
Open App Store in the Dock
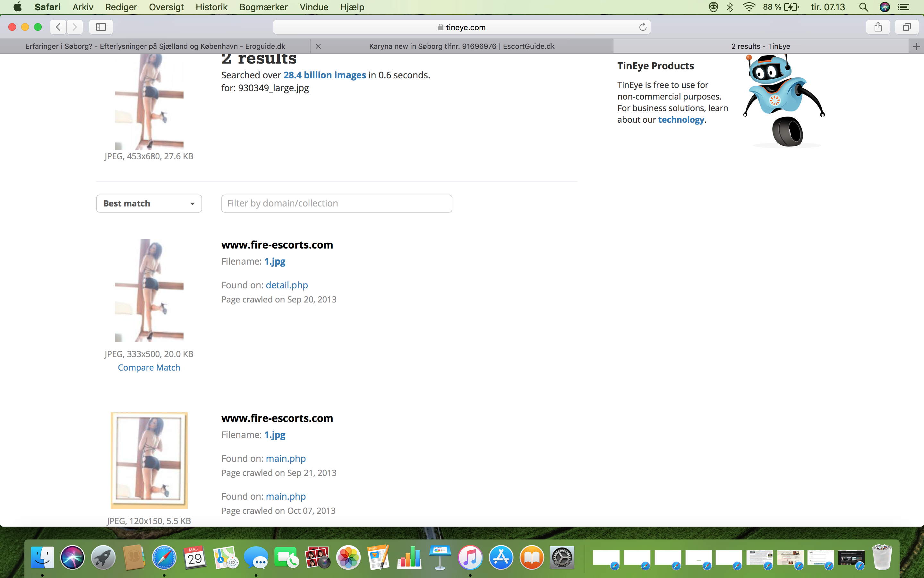(x=501, y=557)
